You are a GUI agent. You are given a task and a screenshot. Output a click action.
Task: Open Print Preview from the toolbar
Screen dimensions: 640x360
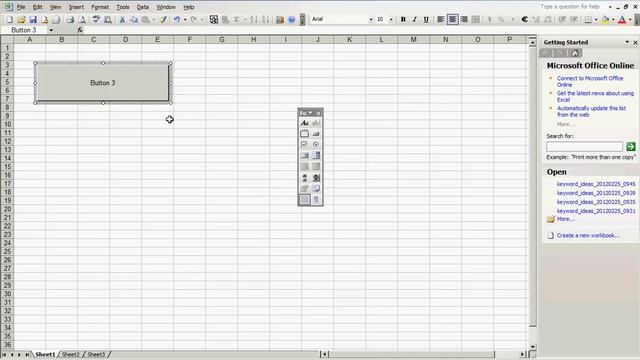(82, 20)
